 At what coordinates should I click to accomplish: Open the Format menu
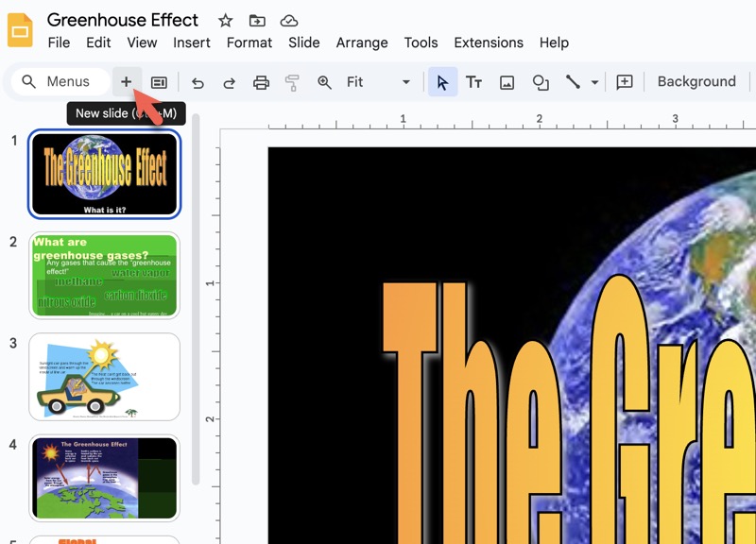249,42
